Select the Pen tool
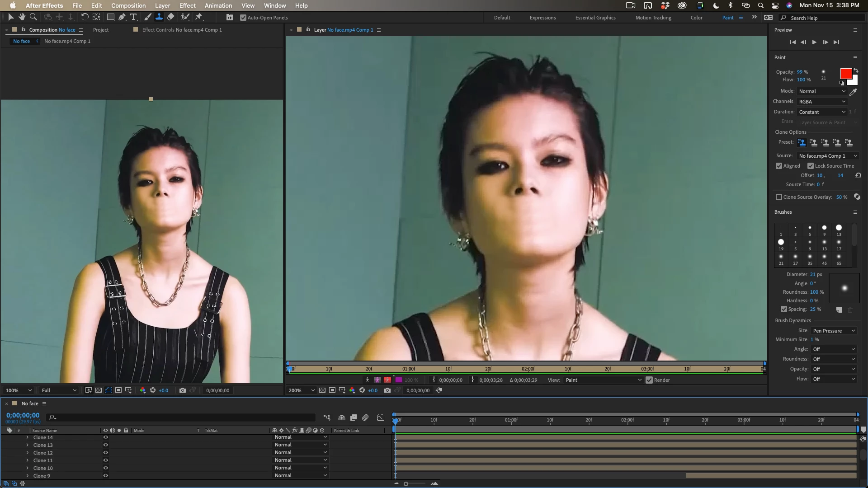The height and width of the screenshot is (488, 868). tap(122, 17)
